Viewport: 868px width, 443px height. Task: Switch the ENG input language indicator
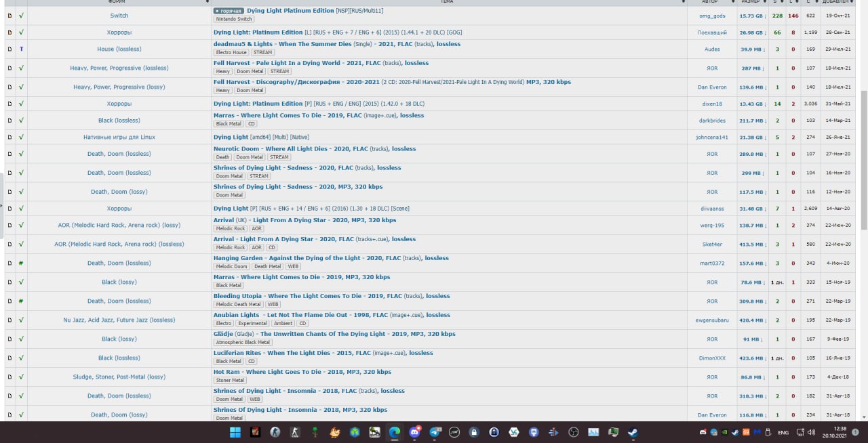[x=784, y=432]
